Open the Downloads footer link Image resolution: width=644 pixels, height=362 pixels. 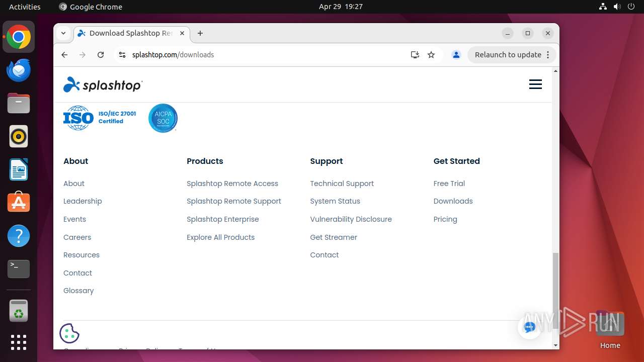[x=453, y=201]
